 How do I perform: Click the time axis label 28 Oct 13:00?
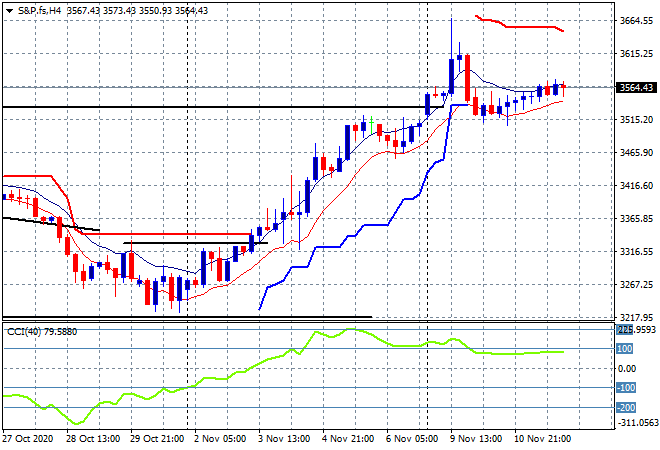coord(93,439)
